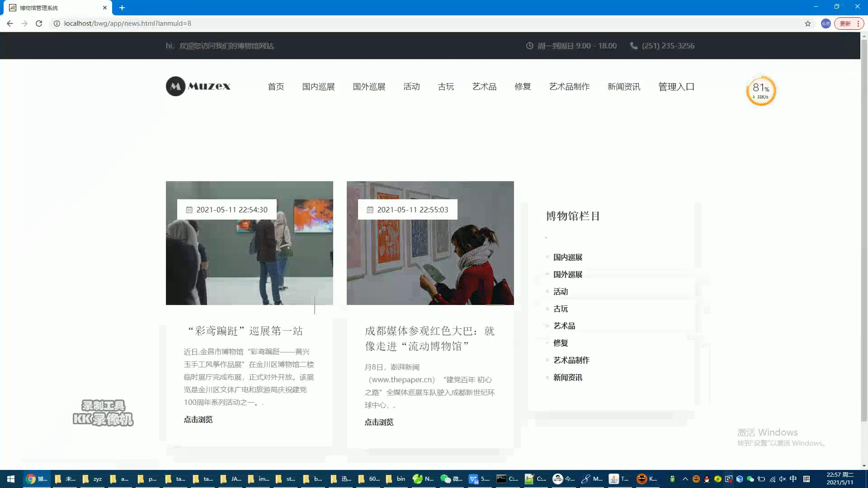Click 点击浏览 under 彩鸢蹁跹 article
The height and width of the screenshot is (488, 868).
tap(198, 419)
